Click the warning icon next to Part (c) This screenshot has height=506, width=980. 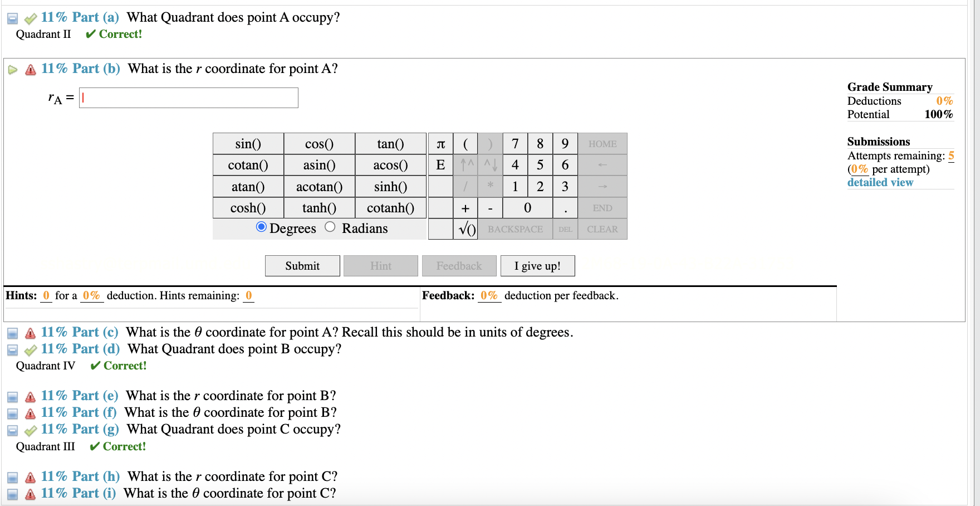tap(29, 333)
